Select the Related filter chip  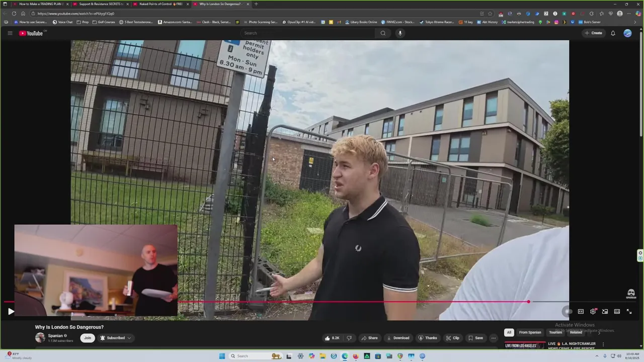(x=576, y=332)
